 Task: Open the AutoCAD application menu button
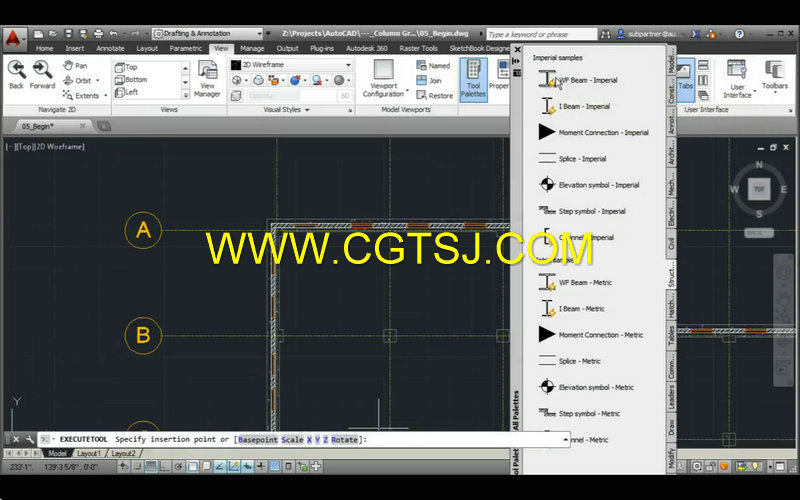pos(13,38)
